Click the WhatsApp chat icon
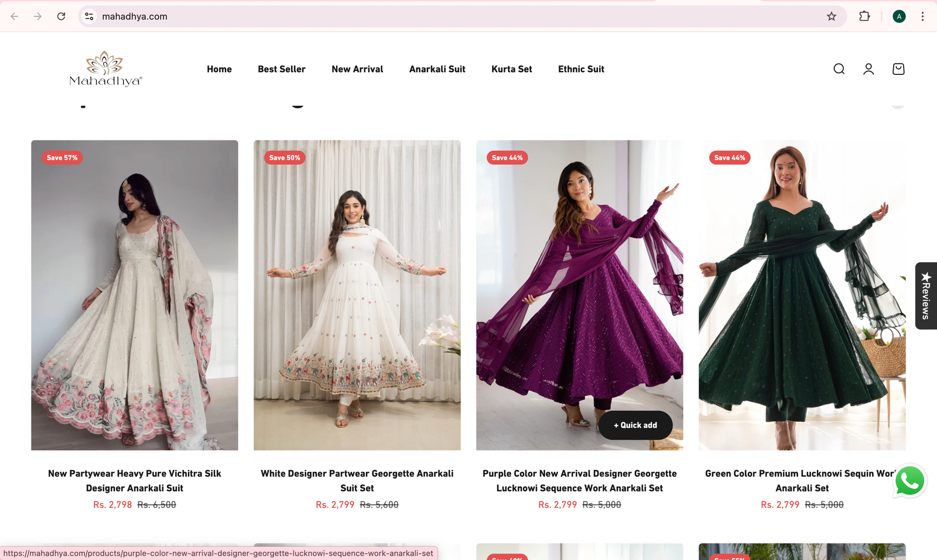Screen dimensions: 937x560 point(909,481)
